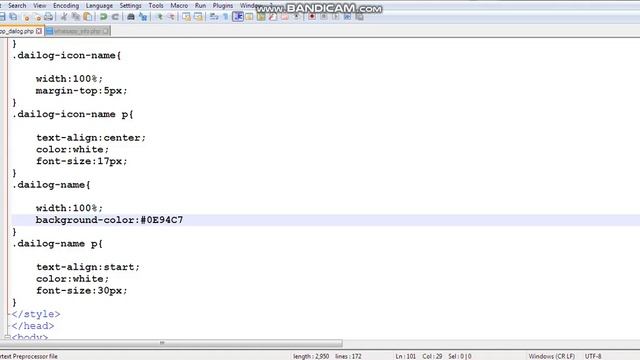Open Find with the binoculars icon
This screenshot has width=640, height=360.
click(131, 17)
